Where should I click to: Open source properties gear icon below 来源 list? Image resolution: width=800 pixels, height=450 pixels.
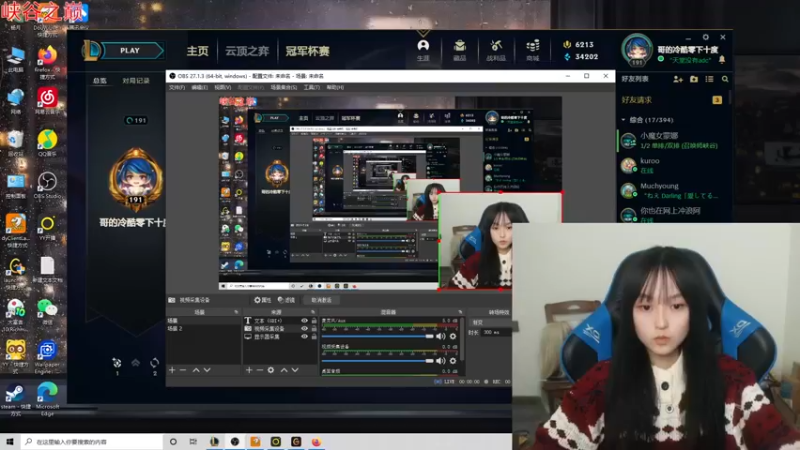271,370
